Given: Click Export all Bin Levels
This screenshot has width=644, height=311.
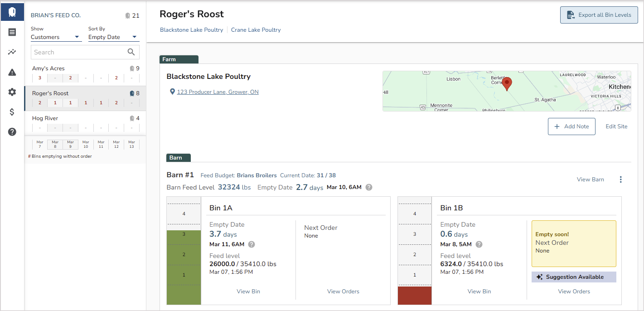Looking at the screenshot, I should coord(599,15).
